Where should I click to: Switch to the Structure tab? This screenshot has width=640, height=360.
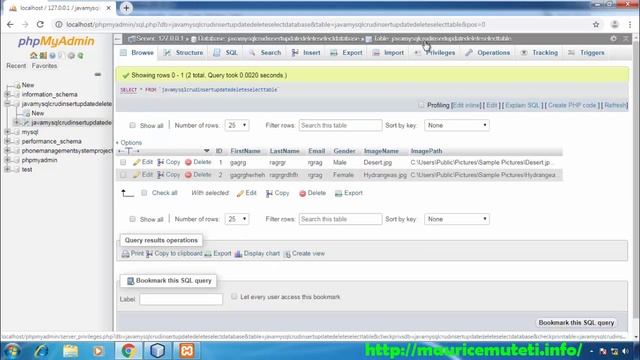(x=183, y=53)
